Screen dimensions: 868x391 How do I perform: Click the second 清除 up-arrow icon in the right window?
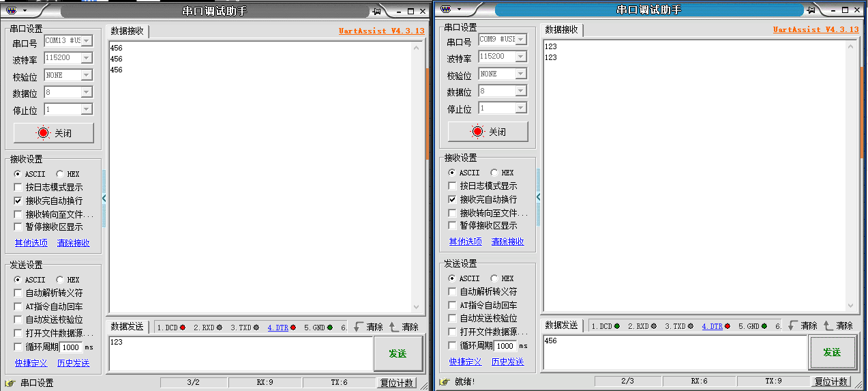click(x=828, y=325)
